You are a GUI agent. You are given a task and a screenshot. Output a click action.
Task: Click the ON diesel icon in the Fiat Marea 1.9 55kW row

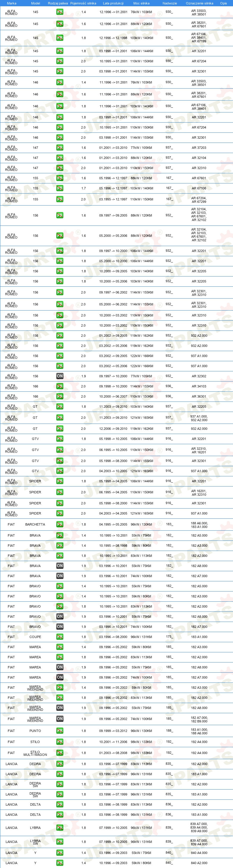(x=60, y=667)
